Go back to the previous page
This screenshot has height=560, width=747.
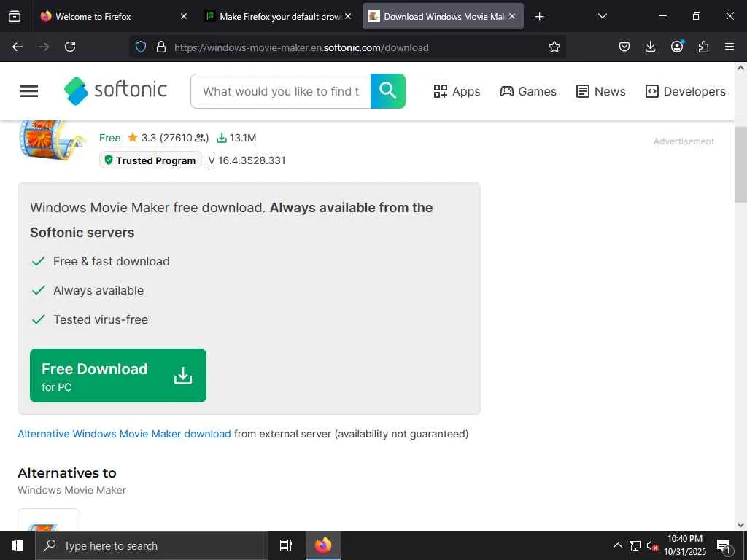click(18, 47)
